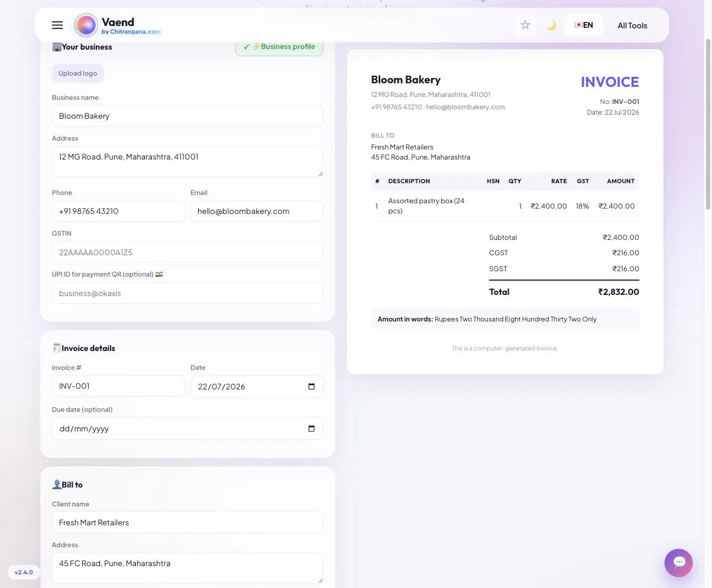Click the Vaend logo orb
712x588 pixels.
(86, 25)
